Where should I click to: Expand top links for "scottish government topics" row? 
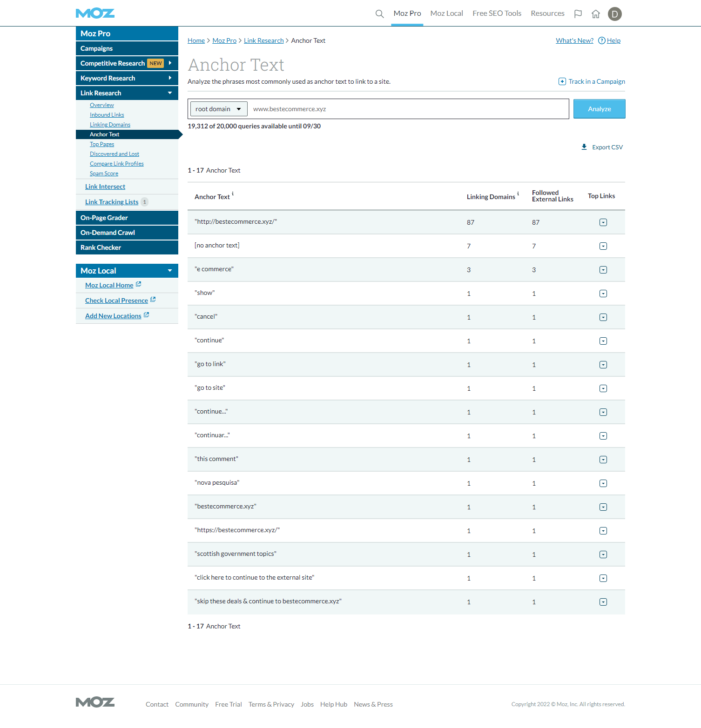(x=603, y=554)
